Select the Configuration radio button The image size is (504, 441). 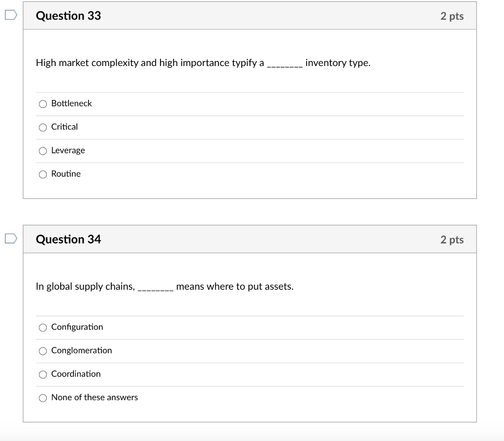point(43,328)
